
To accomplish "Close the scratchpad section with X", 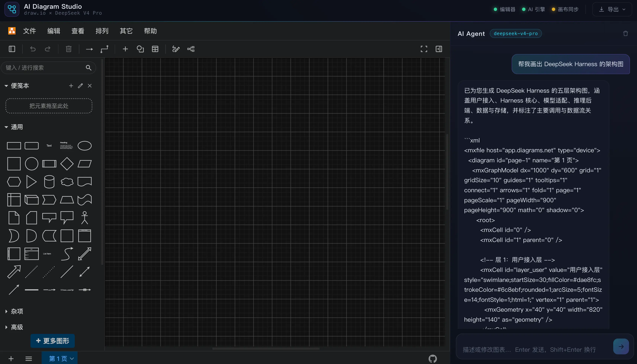I will pyautogui.click(x=90, y=86).
